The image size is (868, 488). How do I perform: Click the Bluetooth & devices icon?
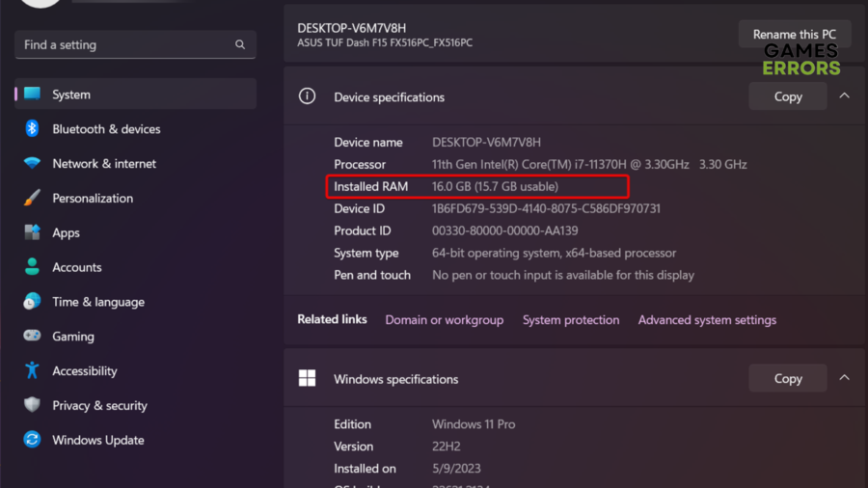click(32, 129)
